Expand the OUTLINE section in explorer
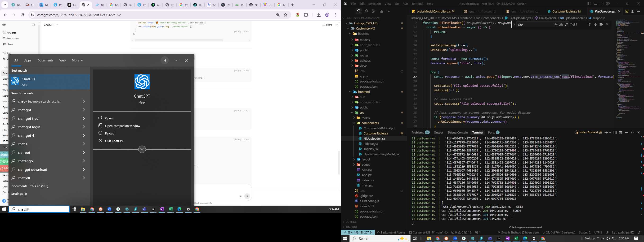Viewport: 644px width, 242px height. coord(351,222)
